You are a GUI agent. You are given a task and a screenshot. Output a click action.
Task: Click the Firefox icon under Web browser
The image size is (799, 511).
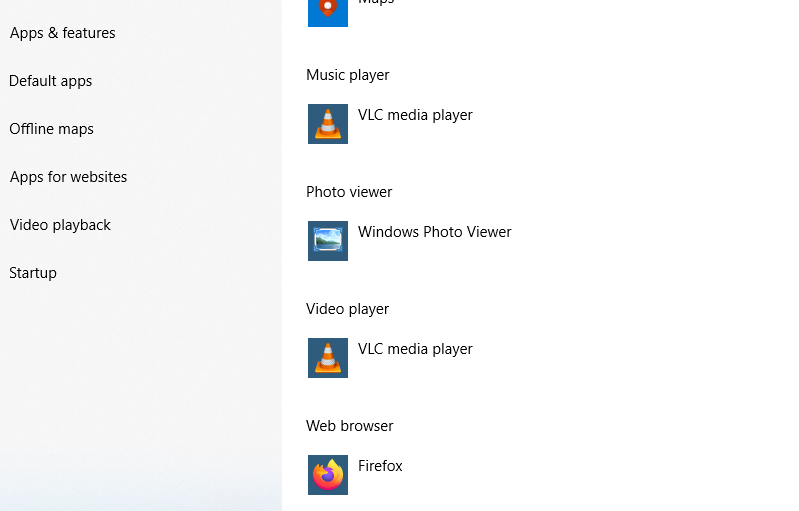coord(328,475)
